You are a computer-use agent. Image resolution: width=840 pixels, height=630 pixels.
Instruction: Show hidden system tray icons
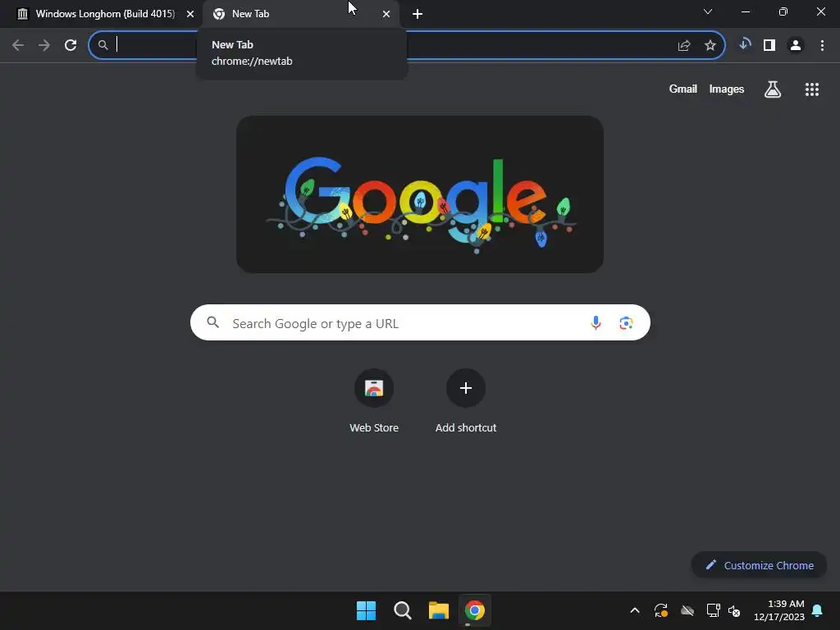[635, 610]
